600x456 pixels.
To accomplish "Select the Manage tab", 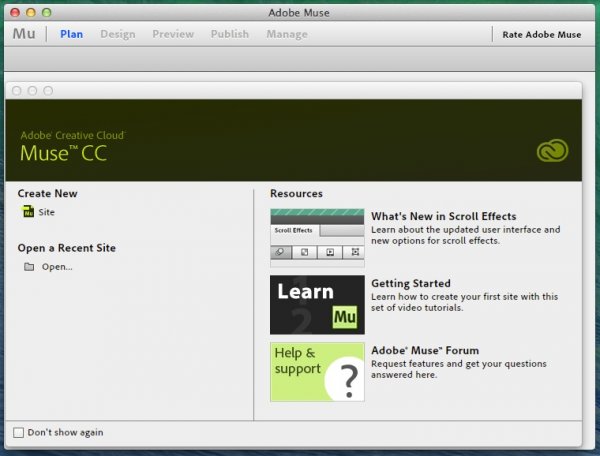I will point(287,34).
